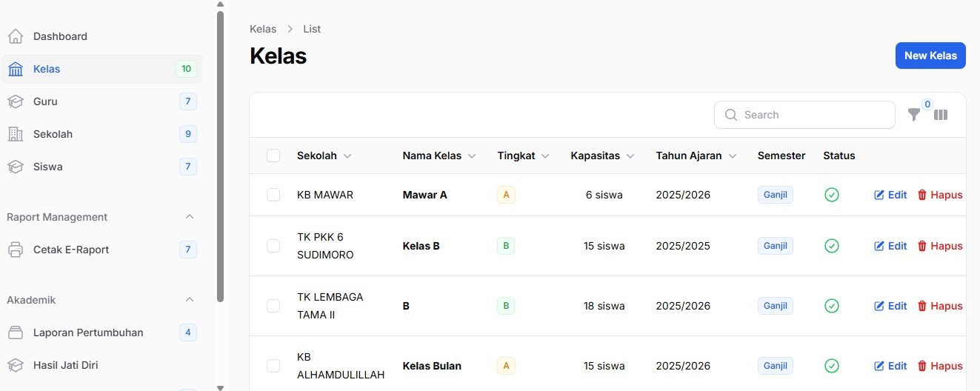Open the Siswa menu item
Viewport: 980px width, 391px height.
click(48, 167)
